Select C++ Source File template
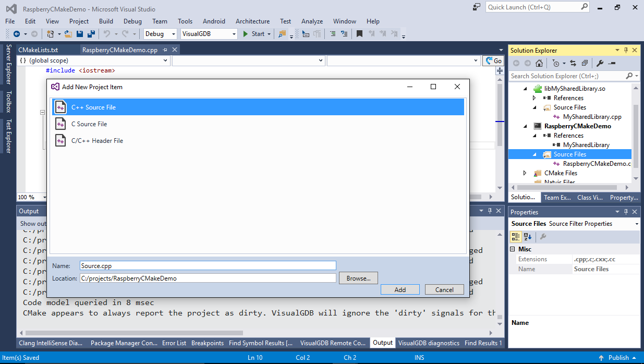This screenshot has width=644, height=364. pyautogui.click(x=259, y=107)
